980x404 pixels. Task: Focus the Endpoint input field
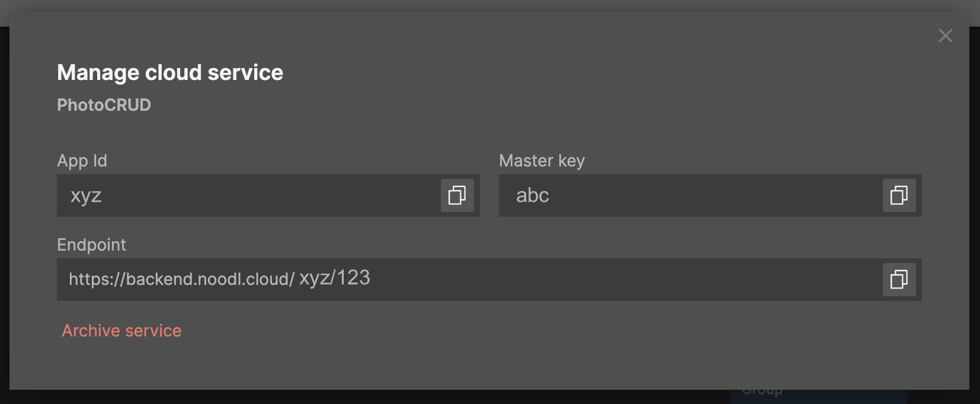[593, 280]
